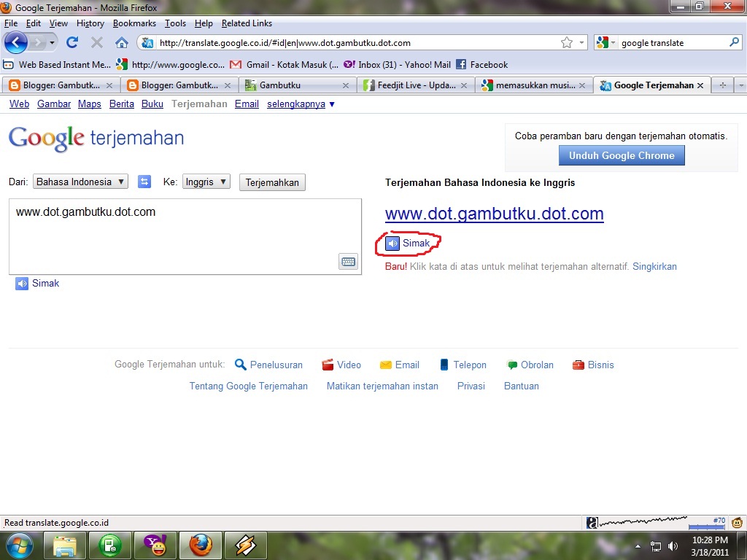Open the URL bar history dropdown arrow
Viewport: 747px width, 560px height.
pyautogui.click(x=581, y=43)
